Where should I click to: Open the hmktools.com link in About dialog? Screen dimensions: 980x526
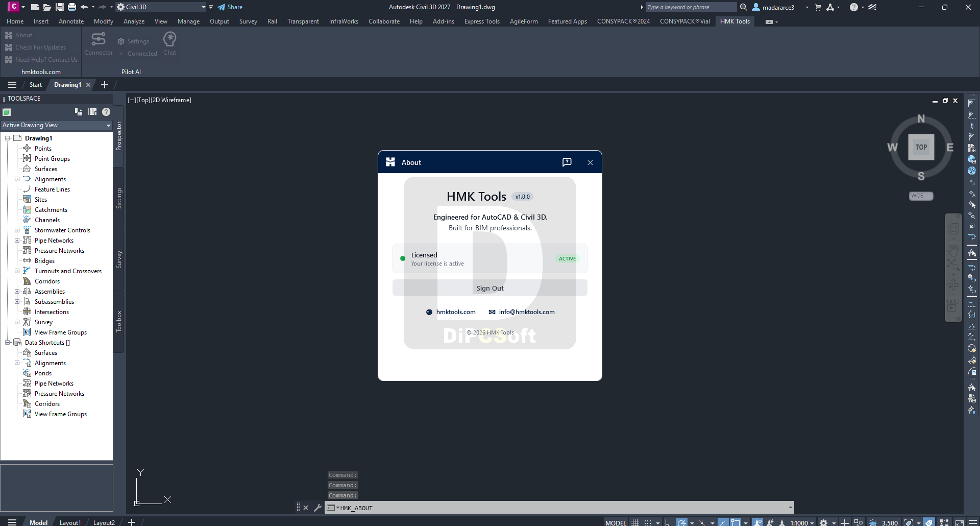451,312
